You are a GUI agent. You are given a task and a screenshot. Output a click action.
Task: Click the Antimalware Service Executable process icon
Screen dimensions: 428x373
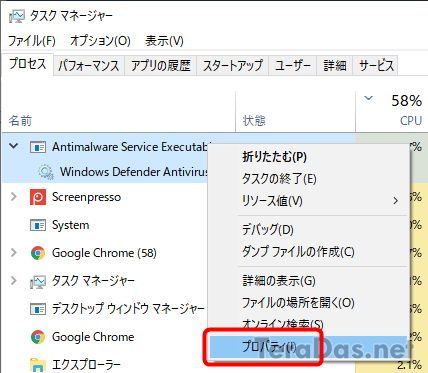click(38, 147)
